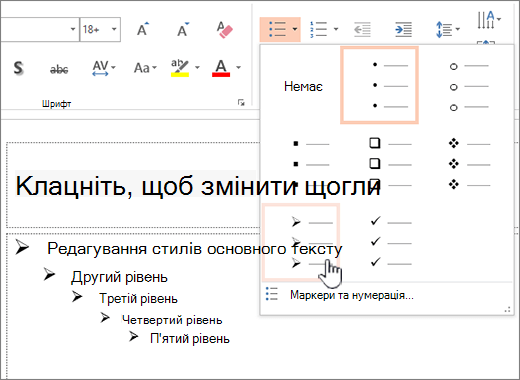This screenshot has height=380, width=520.
Task: Click the П'ятий рівень text line
Action: [190, 338]
